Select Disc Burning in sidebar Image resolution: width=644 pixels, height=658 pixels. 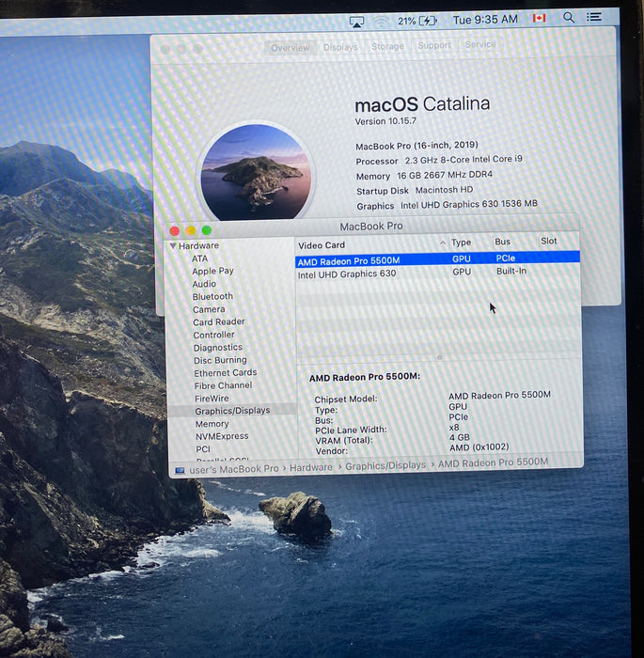click(220, 360)
